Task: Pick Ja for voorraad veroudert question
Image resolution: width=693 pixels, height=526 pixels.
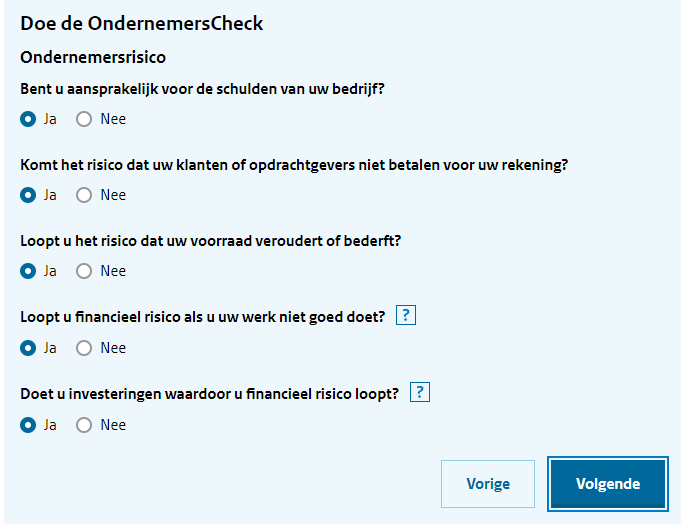Action: click(x=28, y=271)
